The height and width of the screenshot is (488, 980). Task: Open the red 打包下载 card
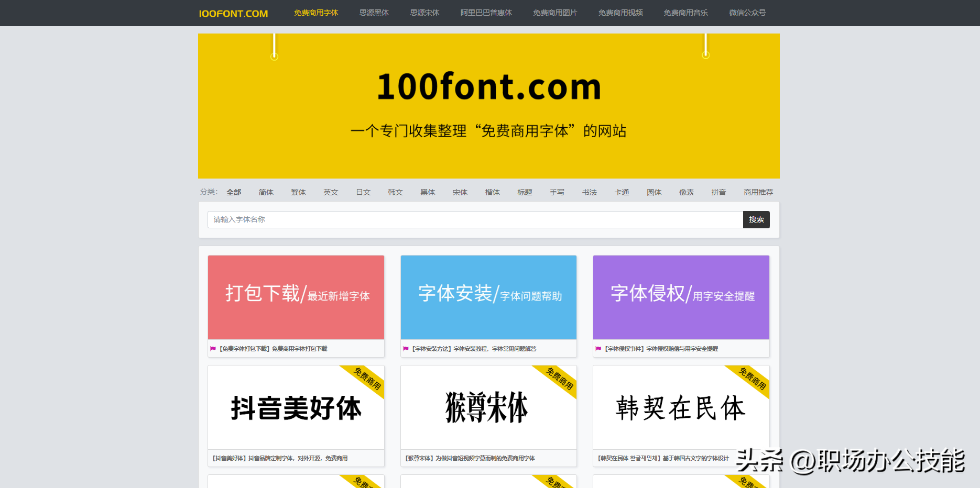pyautogui.click(x=296, y=297)
